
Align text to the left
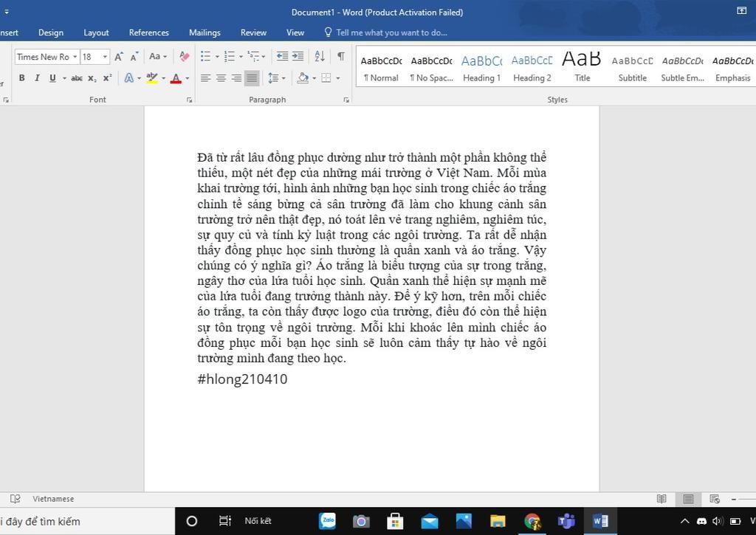pyautogui.click(x=206, y=77)
